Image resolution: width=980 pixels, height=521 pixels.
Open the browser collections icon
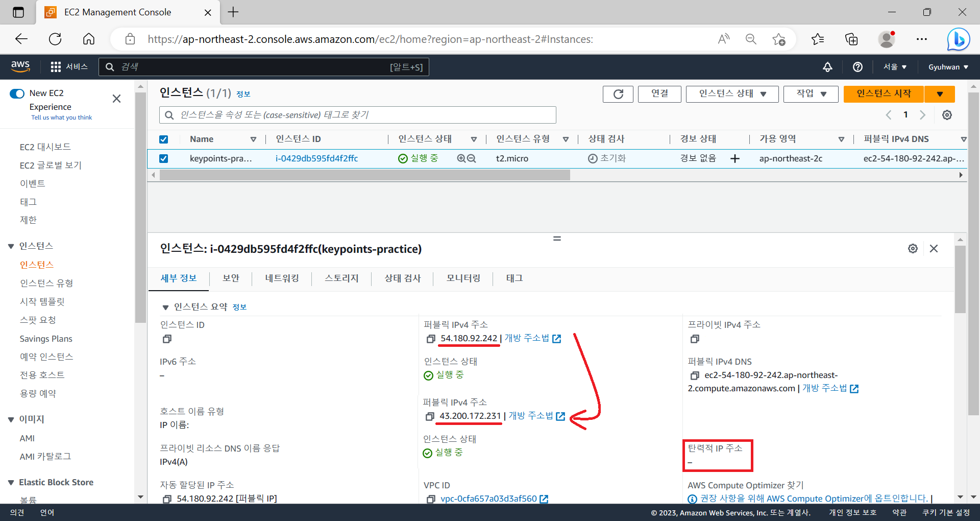pyautogui.click(x=851, y=39)
